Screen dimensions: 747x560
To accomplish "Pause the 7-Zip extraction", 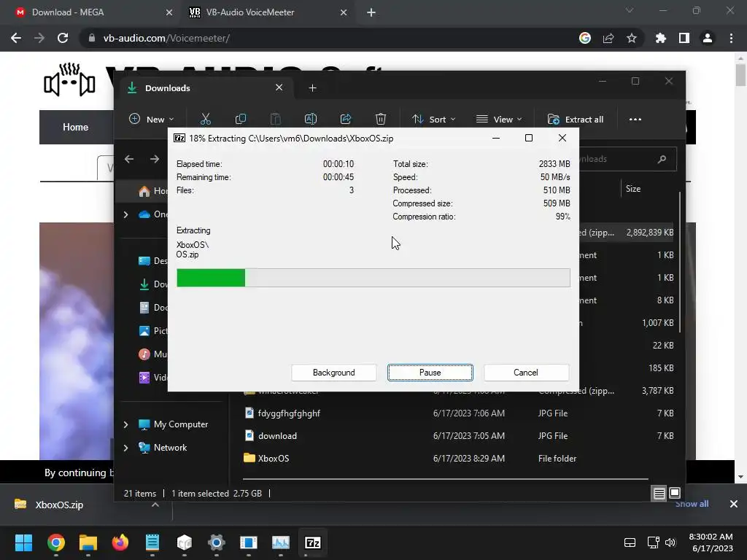I will point(430,373).
